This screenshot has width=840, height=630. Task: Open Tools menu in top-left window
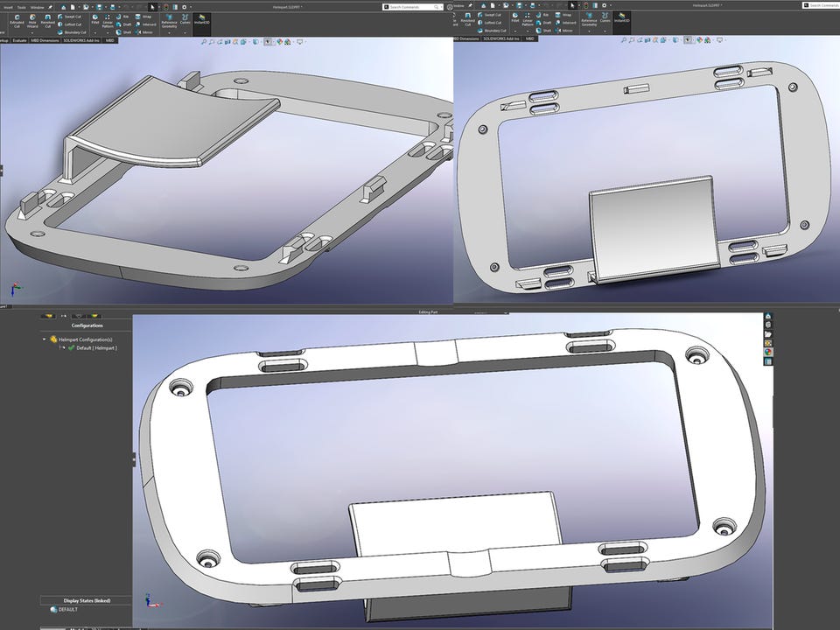point(21,8)
